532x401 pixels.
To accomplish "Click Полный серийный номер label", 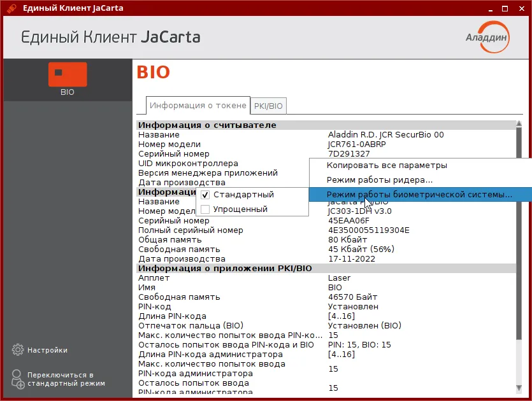I will (x=191, y=230).
